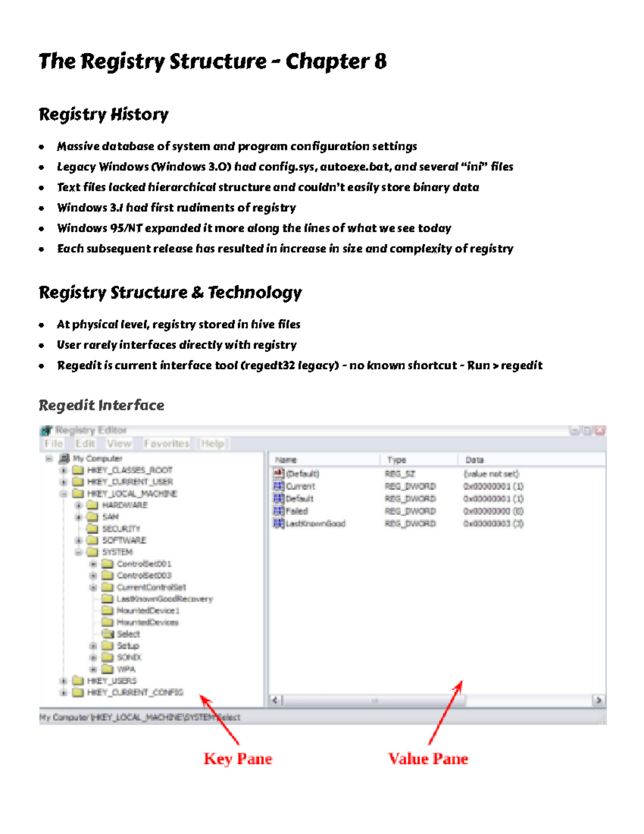
Task: Click the SECURITY folder icon
Action: (93, 528)
